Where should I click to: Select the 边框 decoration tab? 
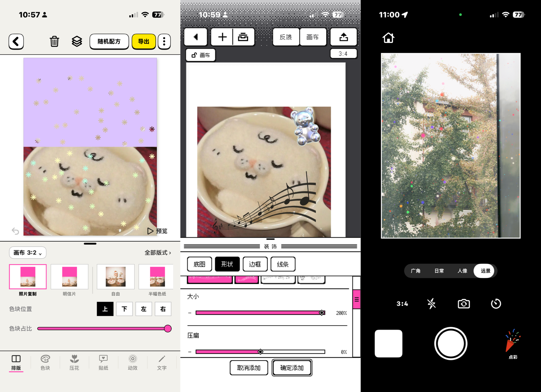pos(255,264)
